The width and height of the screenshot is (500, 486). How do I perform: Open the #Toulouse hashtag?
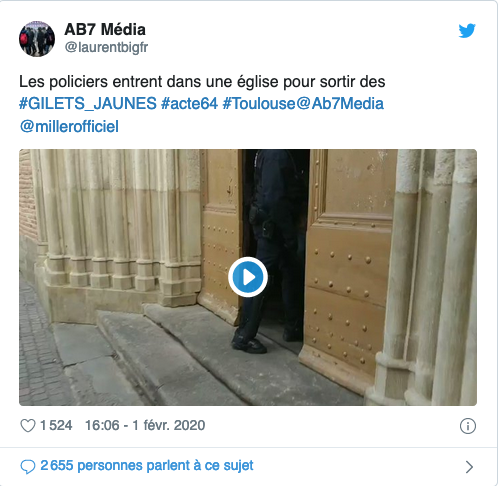pos(259,103)
